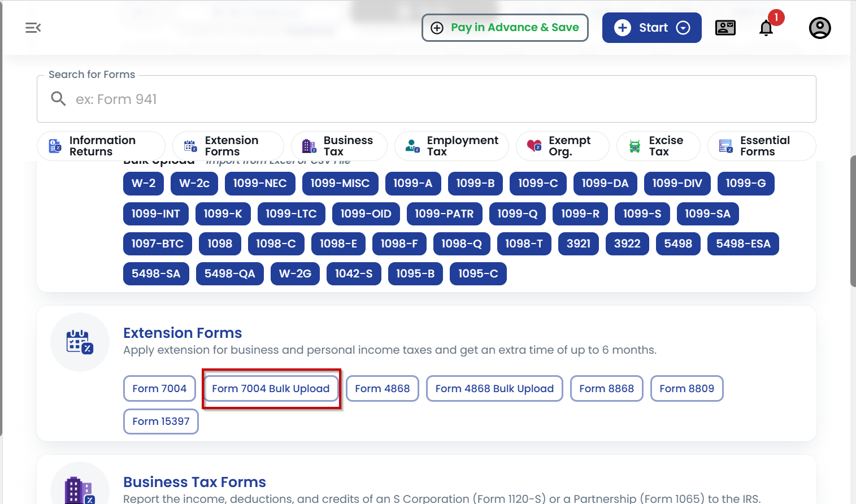Open Form 15397

click(161, 421)
